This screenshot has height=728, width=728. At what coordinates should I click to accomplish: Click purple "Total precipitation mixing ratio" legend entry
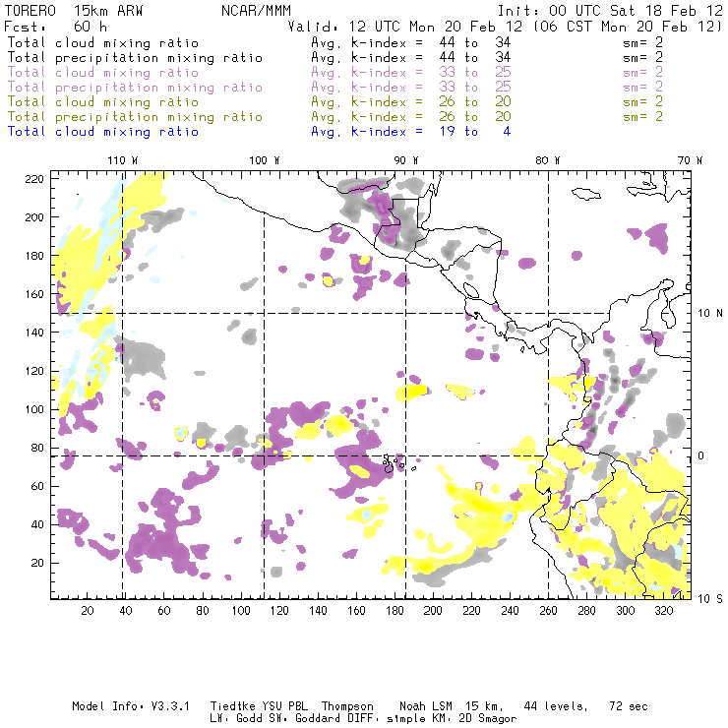135,88
